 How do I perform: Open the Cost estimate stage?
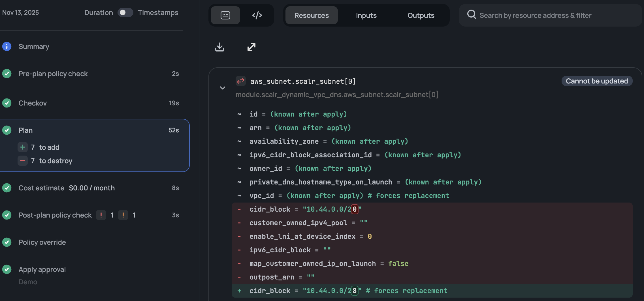41,188
